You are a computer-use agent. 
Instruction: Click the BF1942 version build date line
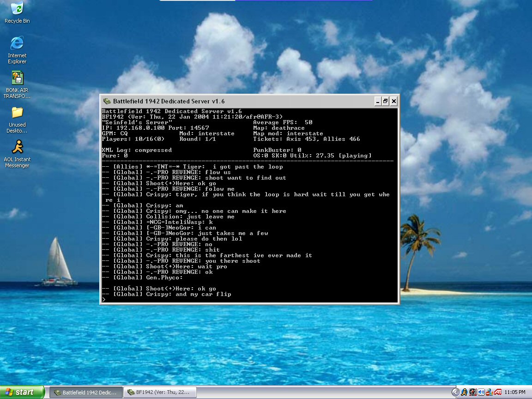point(193,117)
